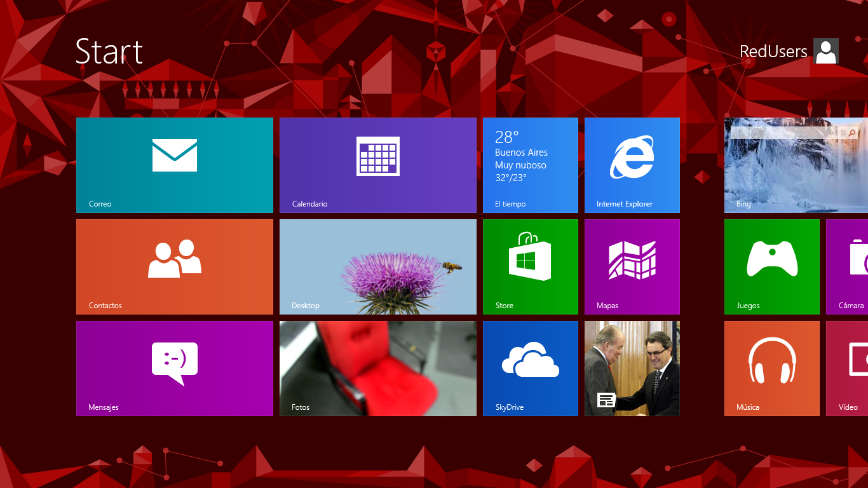Click the 'Desktop' tile label
868x488 pixels.
coord(306,306)
